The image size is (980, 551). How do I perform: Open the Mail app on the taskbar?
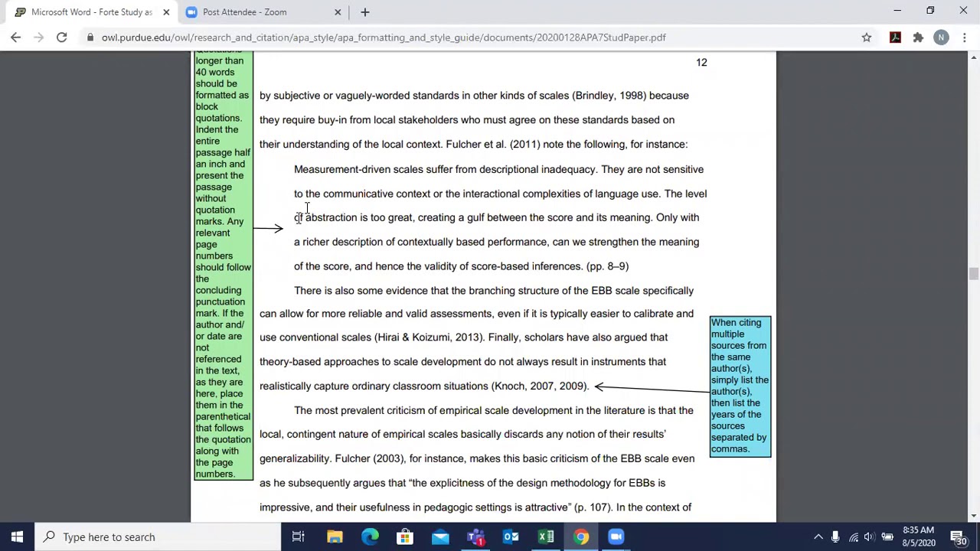pyautogui.click(x=440, y=536)
